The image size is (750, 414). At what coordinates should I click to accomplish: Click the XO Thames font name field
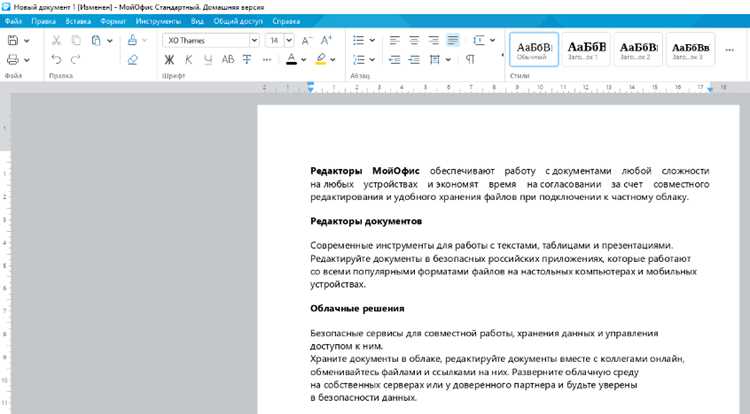click(206, 41)
